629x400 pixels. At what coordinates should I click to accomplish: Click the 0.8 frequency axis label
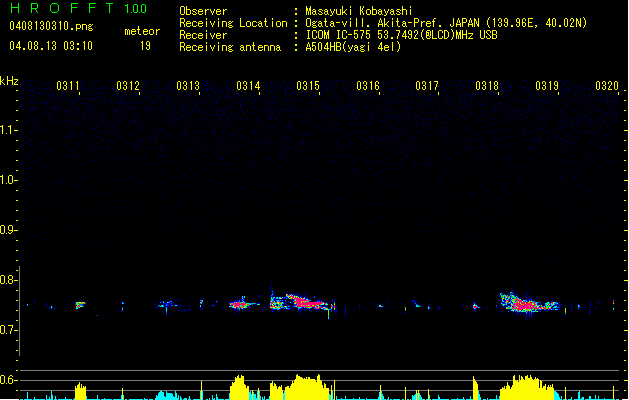tap(8, 280)
